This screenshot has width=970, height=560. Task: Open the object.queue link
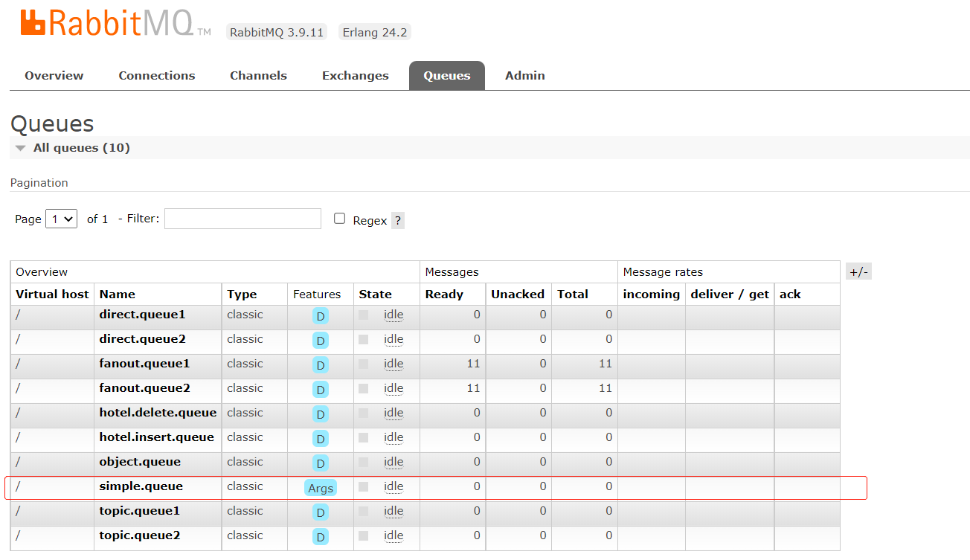tap(140, 462)
